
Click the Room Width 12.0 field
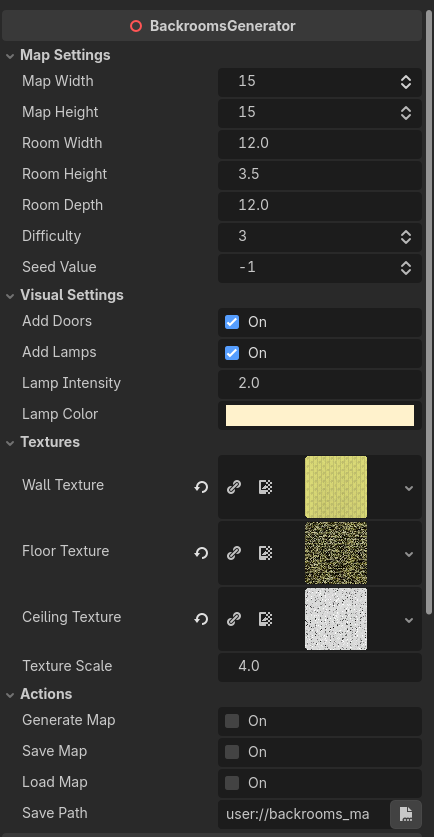(320, 144)
